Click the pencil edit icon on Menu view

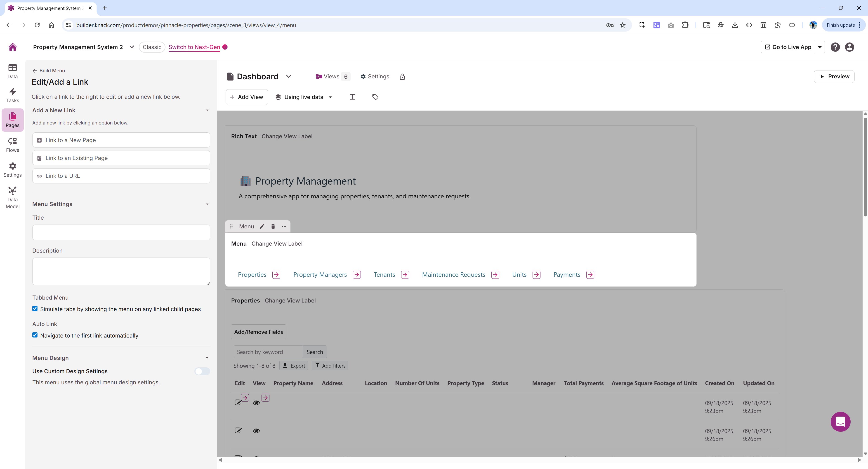262,227
